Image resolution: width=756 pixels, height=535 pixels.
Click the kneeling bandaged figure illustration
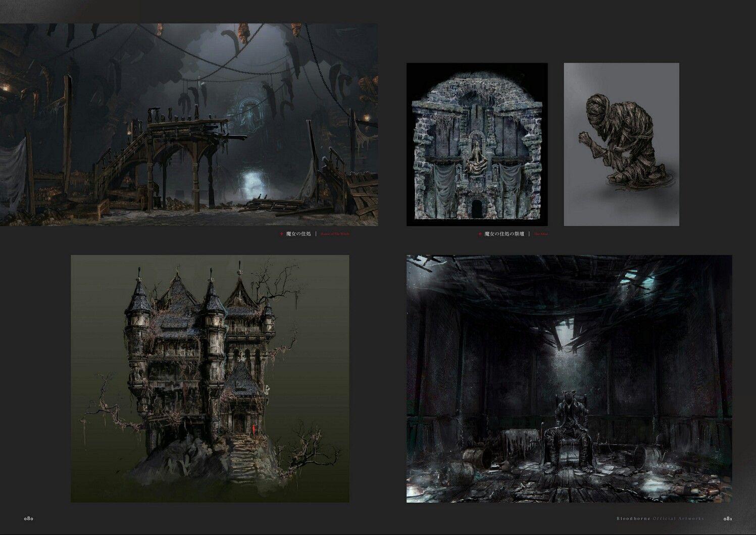click(x=621, y=144)
